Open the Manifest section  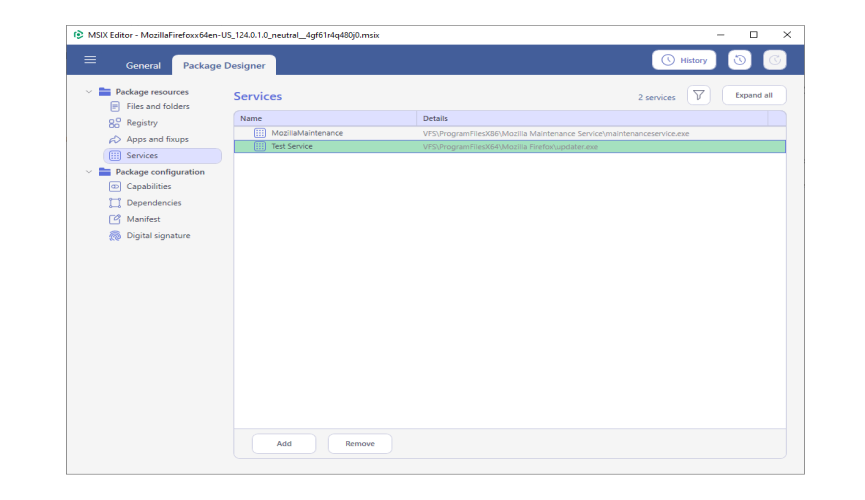point(143,219)
